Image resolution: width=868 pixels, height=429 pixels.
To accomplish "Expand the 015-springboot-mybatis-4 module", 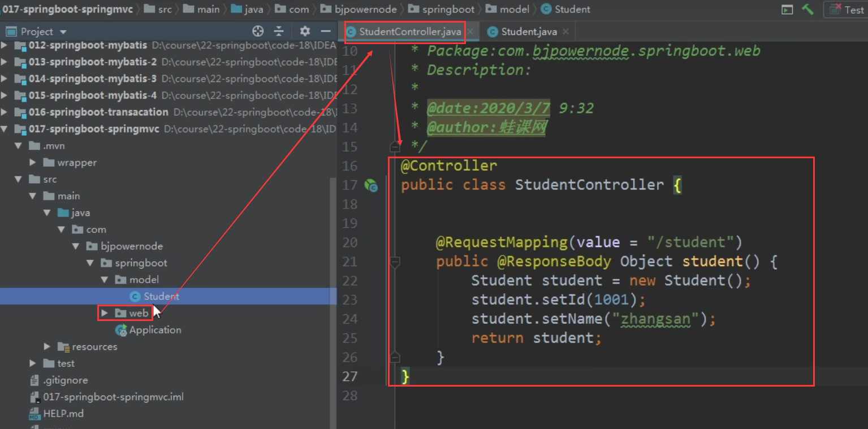I will coord(5,95).
